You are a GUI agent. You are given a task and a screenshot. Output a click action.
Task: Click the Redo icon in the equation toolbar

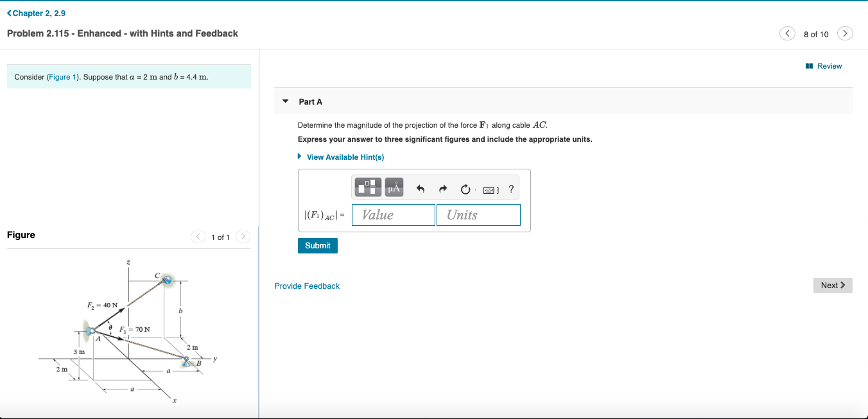(x=443, y=188)
